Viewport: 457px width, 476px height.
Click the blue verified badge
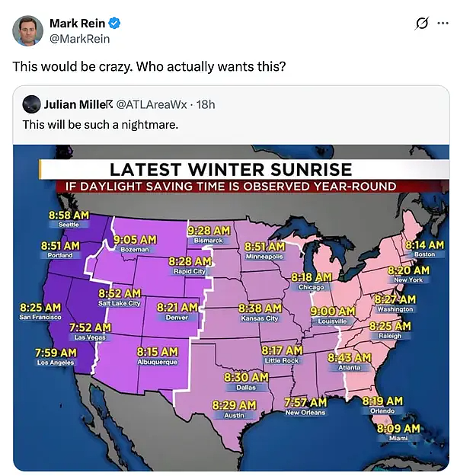(x=114, y=24)
